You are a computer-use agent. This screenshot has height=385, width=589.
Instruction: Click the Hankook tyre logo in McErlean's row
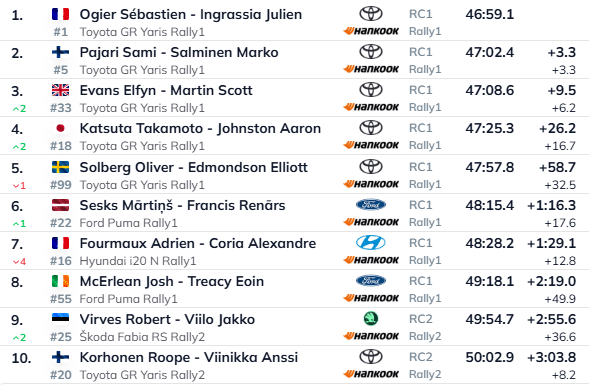tap(371, 298)
